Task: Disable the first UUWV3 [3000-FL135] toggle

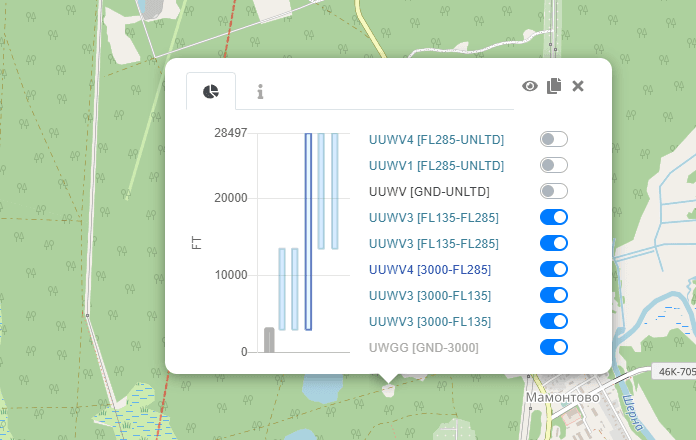Action: tap(553, 295)
